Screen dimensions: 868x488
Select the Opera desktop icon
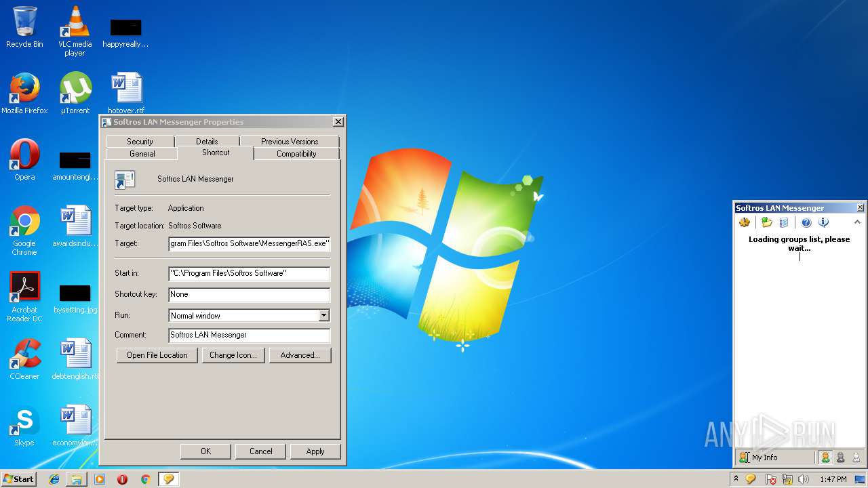point(24,160)
